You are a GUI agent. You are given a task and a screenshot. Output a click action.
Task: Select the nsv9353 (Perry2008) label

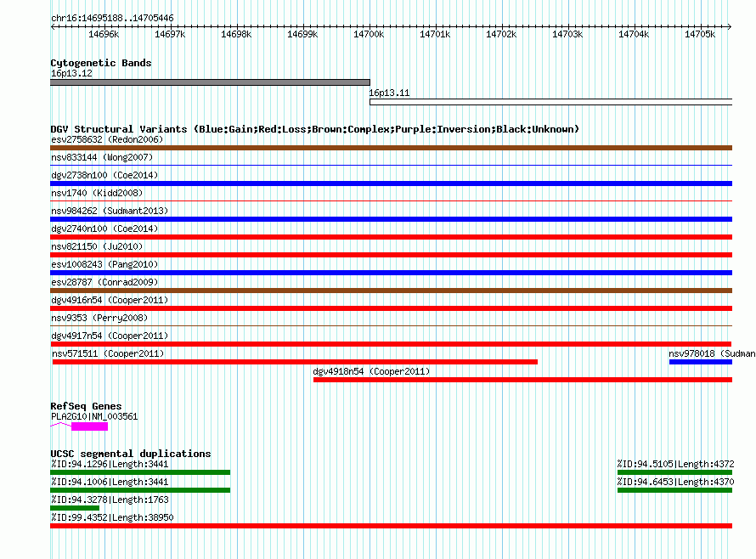click(x=99, y=318)
